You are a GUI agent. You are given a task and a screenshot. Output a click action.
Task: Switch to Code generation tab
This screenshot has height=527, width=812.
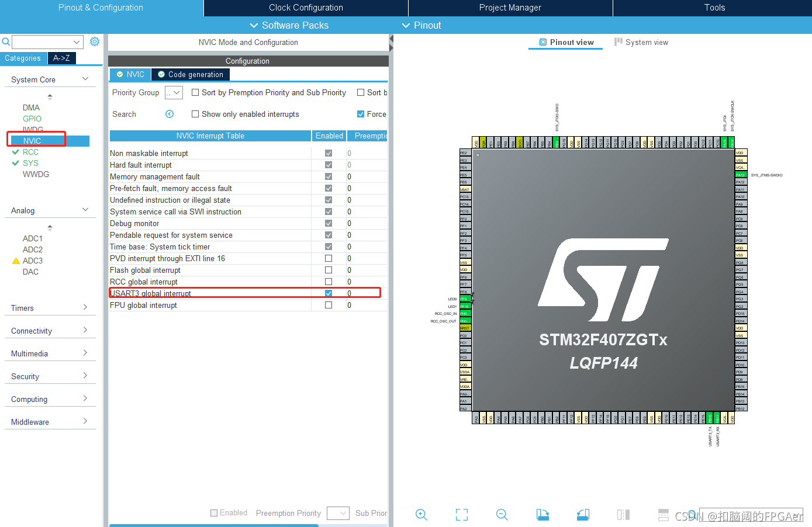[191, 74]
